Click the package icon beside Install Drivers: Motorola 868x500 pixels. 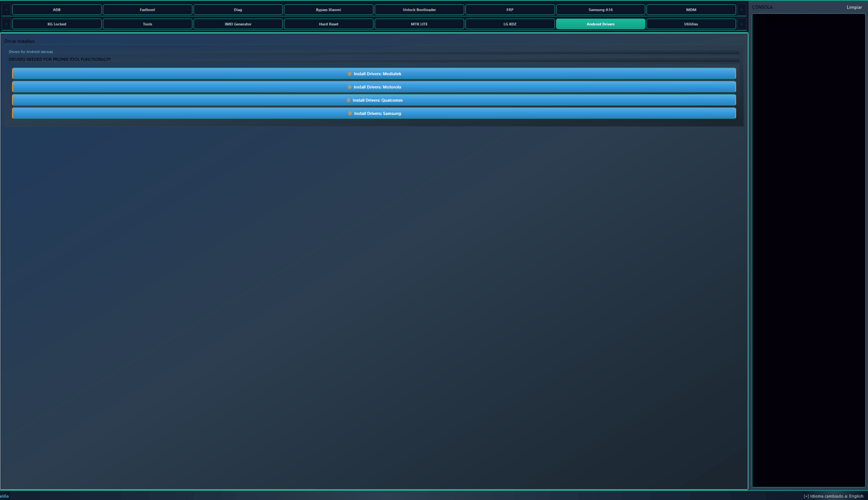tap(349, 87)
